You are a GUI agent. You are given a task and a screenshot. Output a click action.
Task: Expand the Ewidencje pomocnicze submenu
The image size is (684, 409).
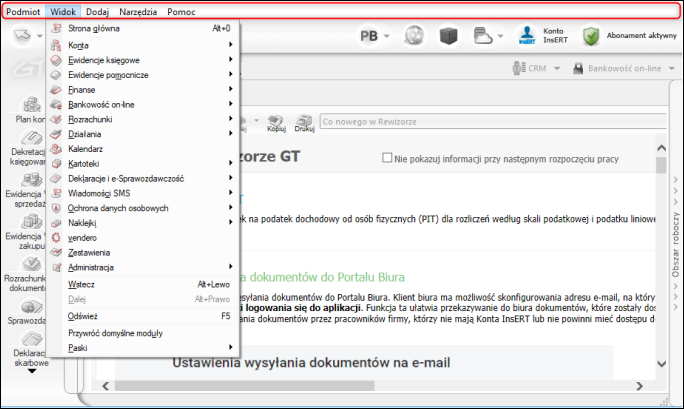[230, 74]
